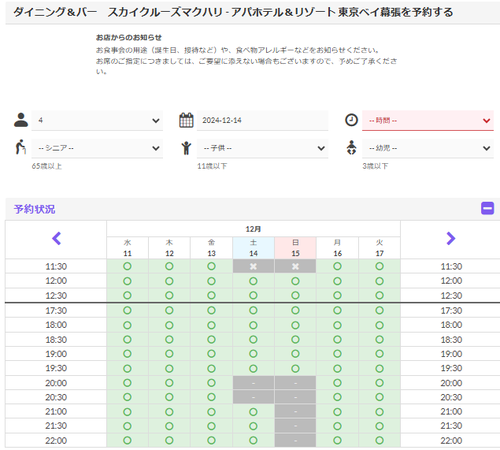Click the 11歳以下 age note

[x=212, y=166]
